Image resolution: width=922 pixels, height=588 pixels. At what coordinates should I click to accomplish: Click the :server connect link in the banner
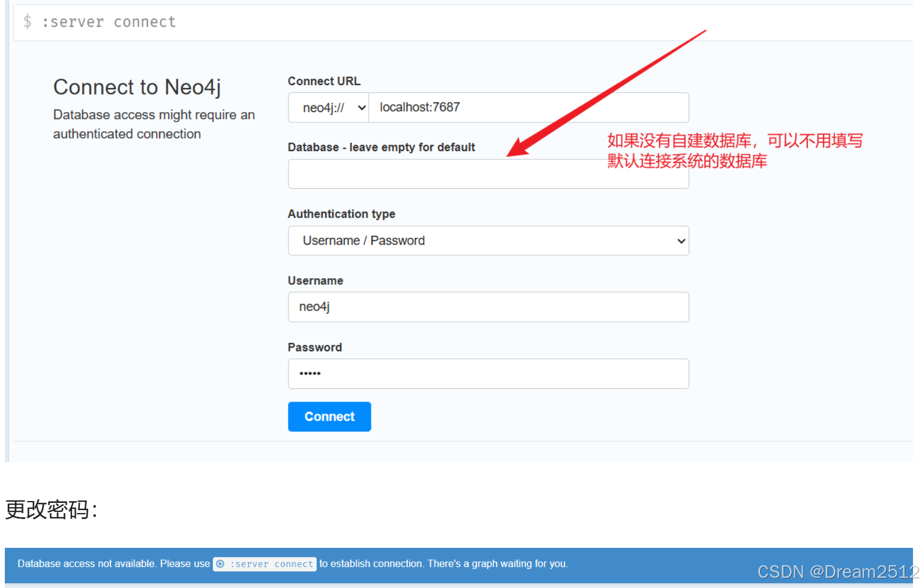coord(265,564)
